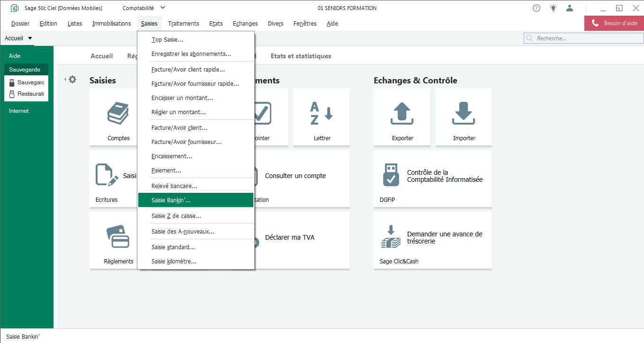Screen dimensions: 644x343
Task: Open the Immobilisations menu
Action: pyautogui.click(x=112, y=23)
